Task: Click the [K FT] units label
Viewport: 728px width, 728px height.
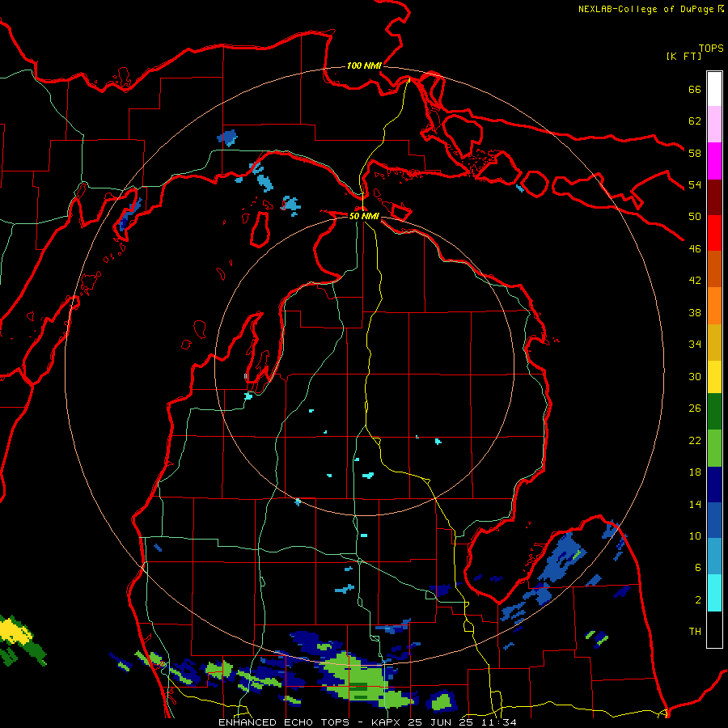Action: [x=684, y=56]
